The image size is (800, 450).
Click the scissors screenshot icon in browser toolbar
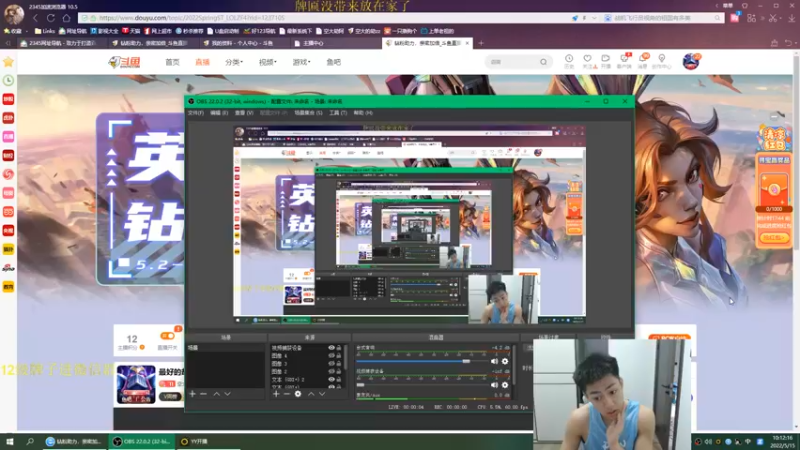(x=772, y=18)
